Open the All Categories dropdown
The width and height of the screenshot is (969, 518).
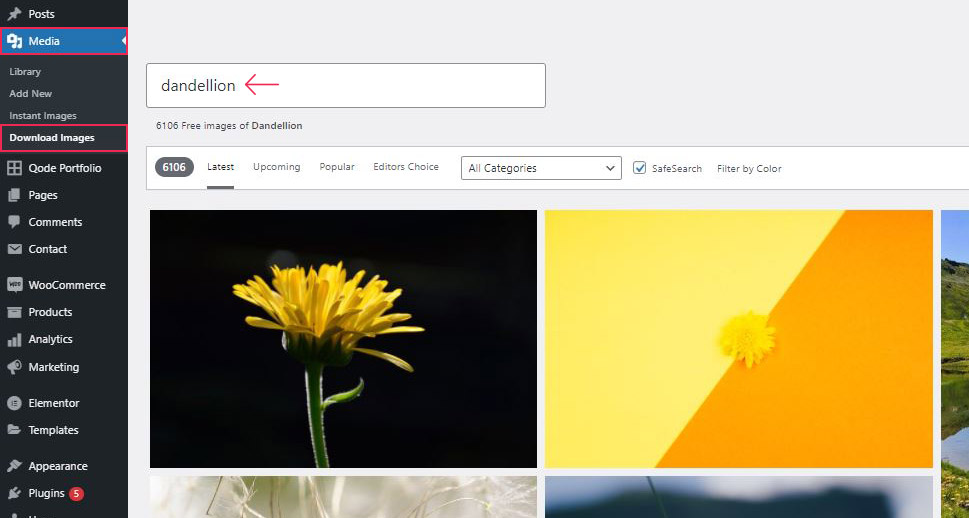(x=541, y=168)
